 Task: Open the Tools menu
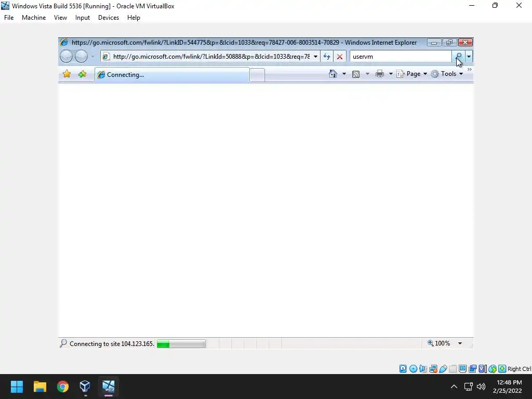pyautogui.click(x=447, y=74)
